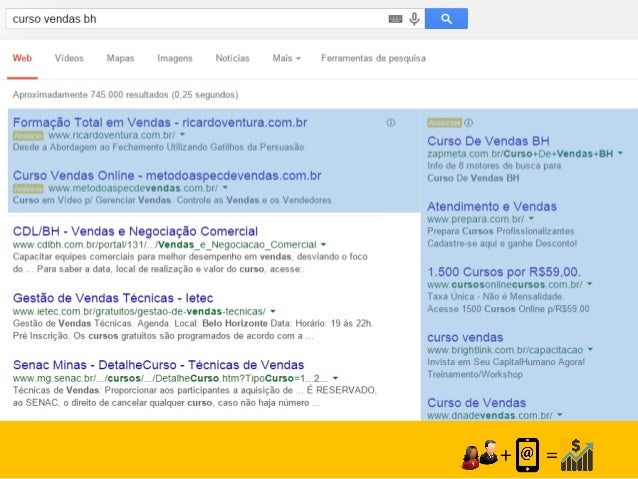The width and height of the screenshot is (638, 479).
Task: Open Senac Minas Técnicas de Vendas result
Action: point(159,365)
